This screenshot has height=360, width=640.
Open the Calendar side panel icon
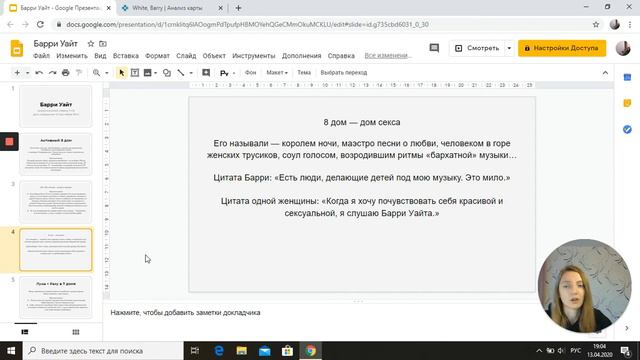(x=627, y=77)
